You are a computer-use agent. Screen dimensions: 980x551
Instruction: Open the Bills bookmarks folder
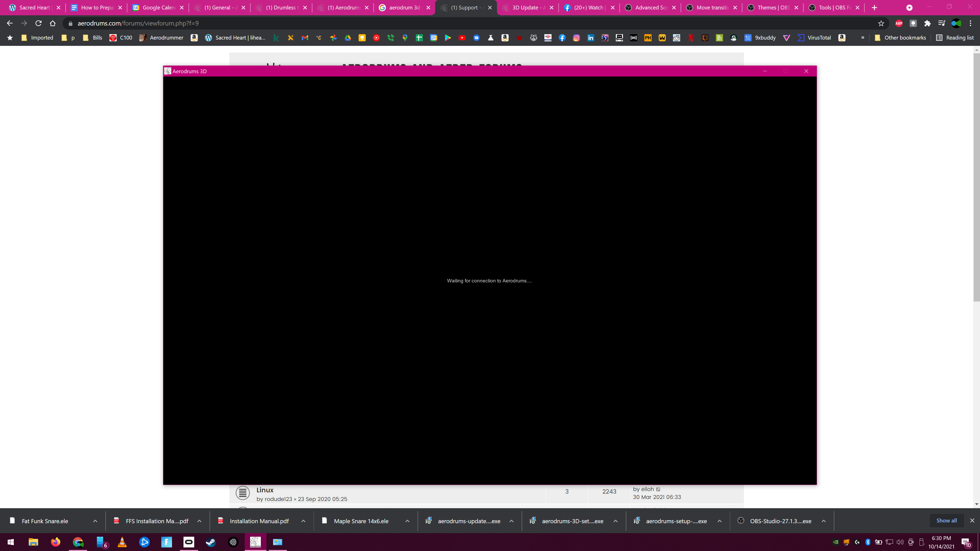pos(92,38)
